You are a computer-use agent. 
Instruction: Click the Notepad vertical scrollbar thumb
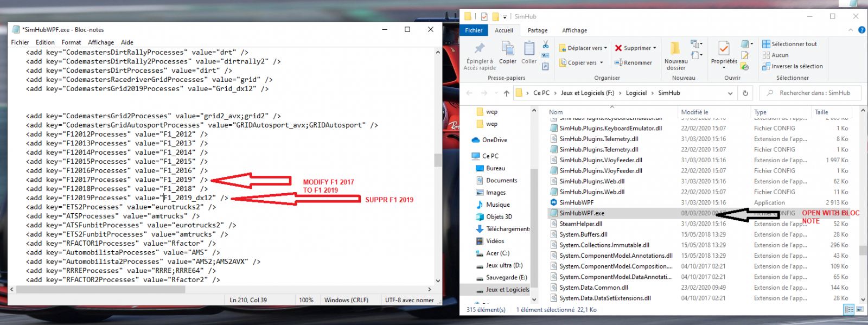(x=438, y=160)
